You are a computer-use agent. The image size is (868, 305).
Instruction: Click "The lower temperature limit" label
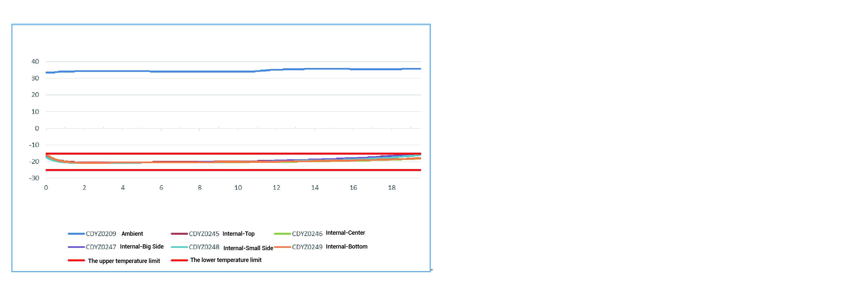point(226,260)
